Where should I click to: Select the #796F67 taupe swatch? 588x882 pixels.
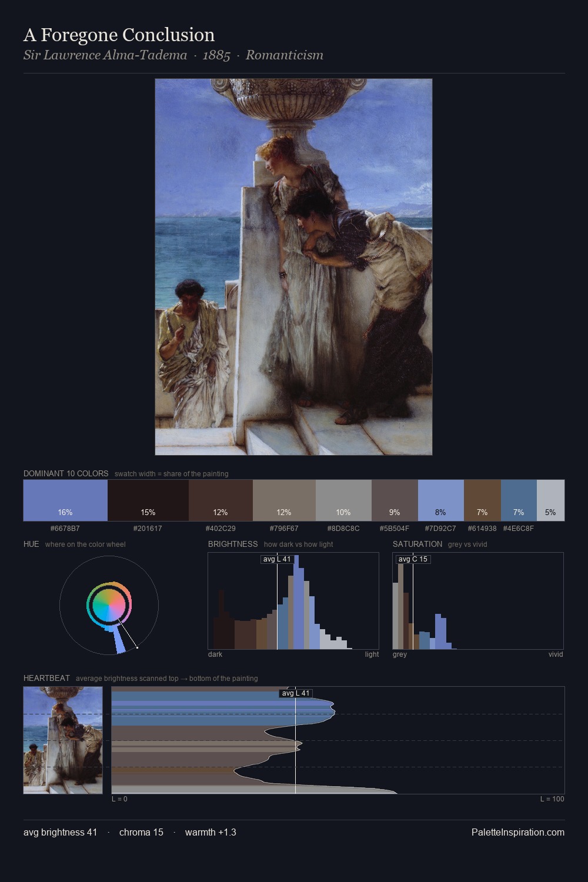pos(284,500)
